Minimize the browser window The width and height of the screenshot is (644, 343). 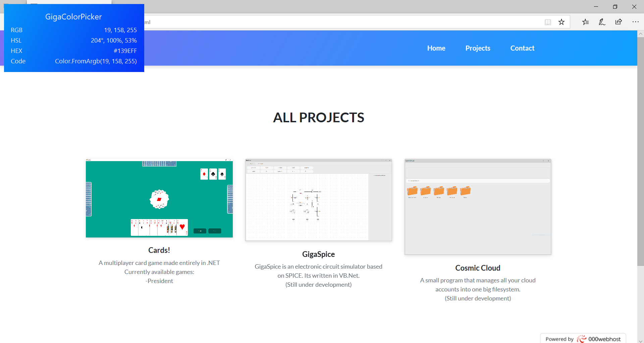click(x=596, y=7)
